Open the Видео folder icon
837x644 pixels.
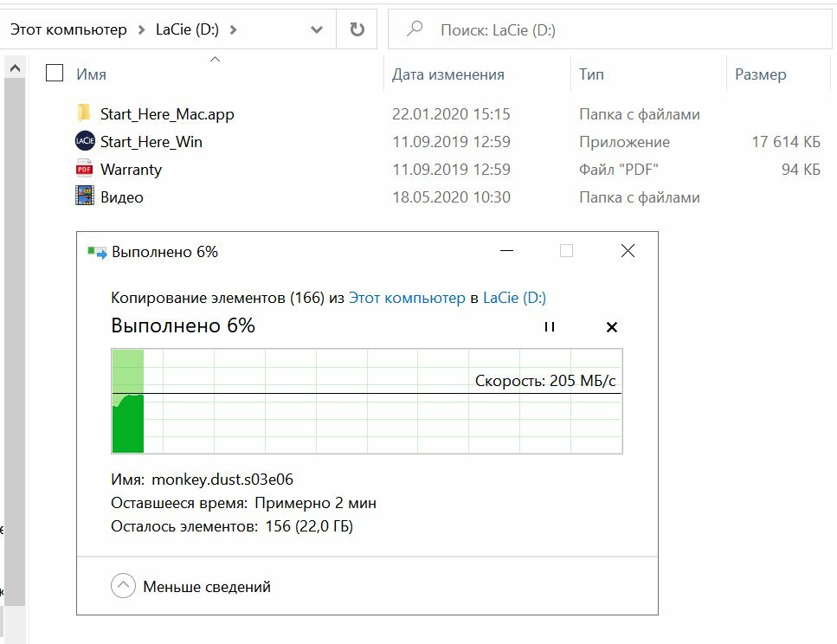tap(85, 196)
